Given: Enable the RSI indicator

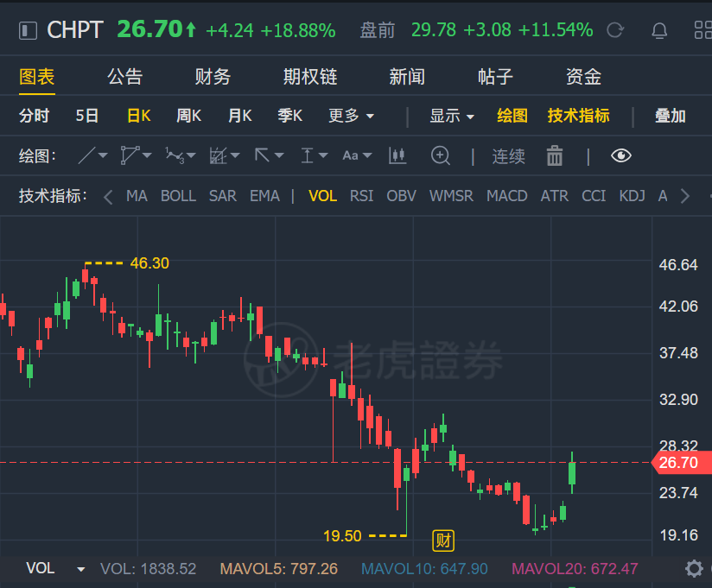Looking at the screenshot, I should (x=361, y=196).
